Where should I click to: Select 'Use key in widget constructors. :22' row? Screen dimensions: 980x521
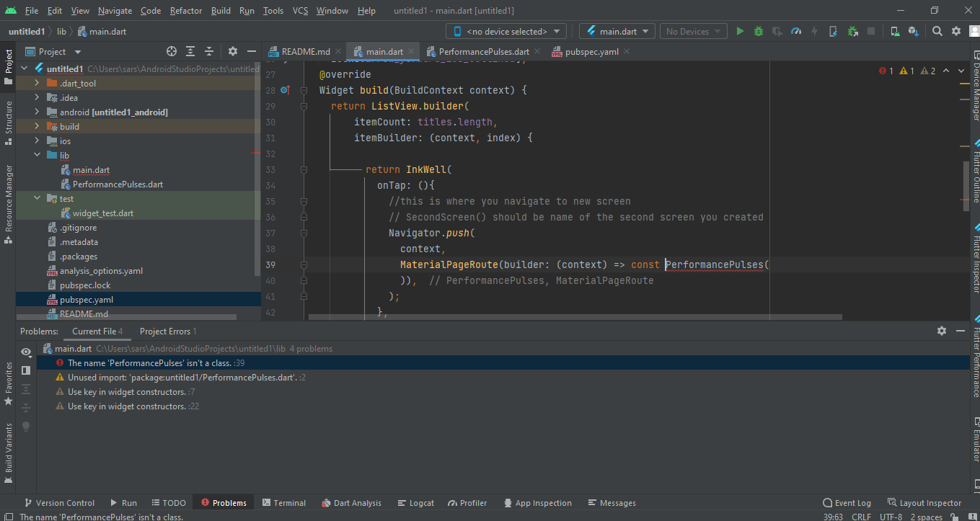pyautogui.click(x=503, y=406)
